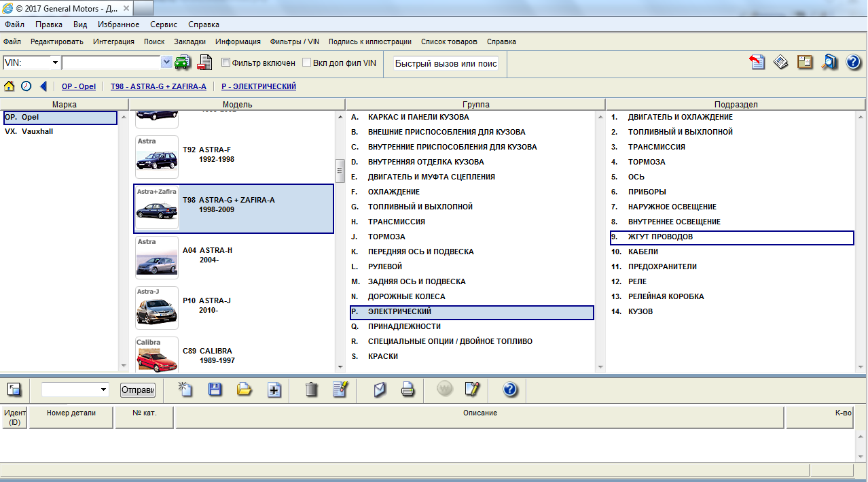Click the printer icon in parts list toolbar
The height and width of the screenshot is (482, 868).
(408, 390)
